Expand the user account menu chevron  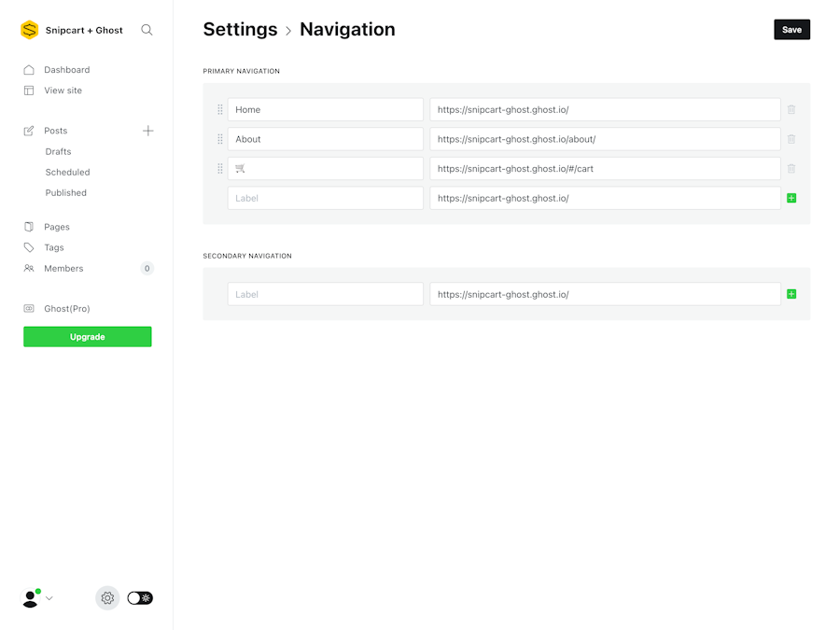(49, 598)
